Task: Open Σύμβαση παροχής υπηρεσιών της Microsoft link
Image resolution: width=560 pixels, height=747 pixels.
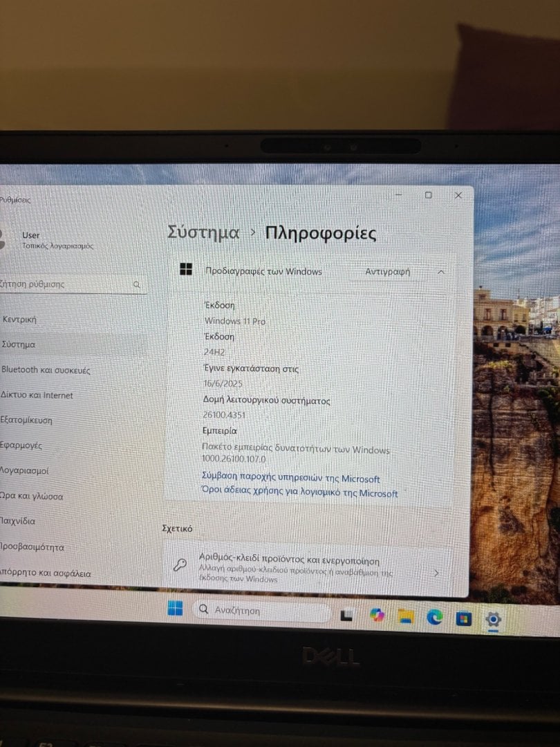Action: click(x=290, y=478)
